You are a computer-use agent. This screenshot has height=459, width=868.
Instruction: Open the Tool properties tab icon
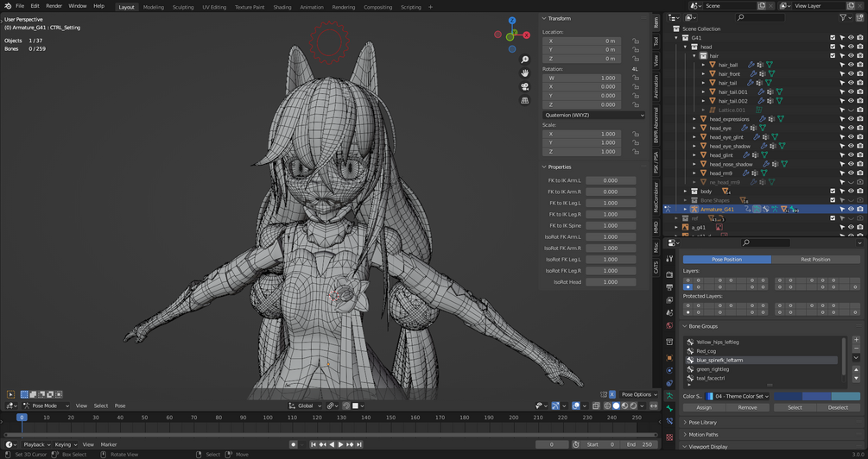[x=670, y=258]
